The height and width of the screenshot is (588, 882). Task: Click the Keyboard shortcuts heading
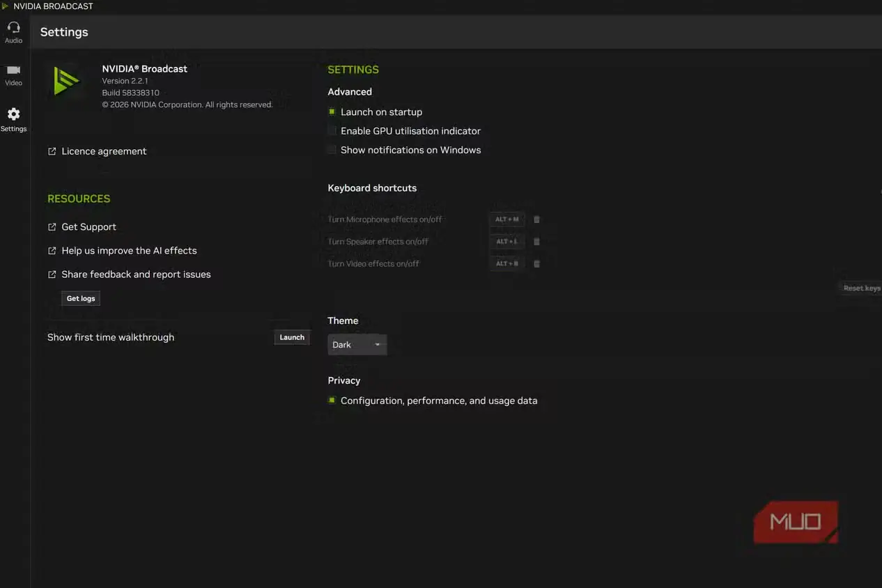tap(372, 188)
